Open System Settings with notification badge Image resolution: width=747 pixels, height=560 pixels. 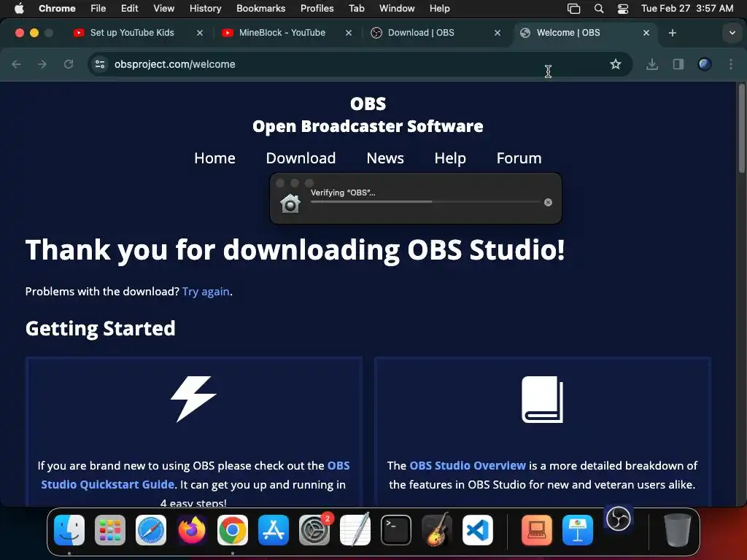coord(314,530)
